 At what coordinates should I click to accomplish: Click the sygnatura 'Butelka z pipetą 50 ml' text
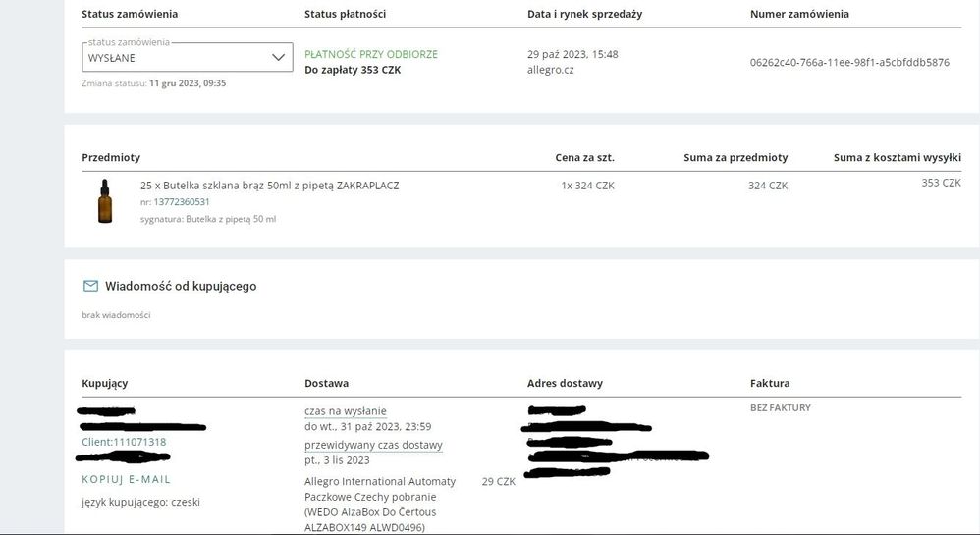[208, 219]
